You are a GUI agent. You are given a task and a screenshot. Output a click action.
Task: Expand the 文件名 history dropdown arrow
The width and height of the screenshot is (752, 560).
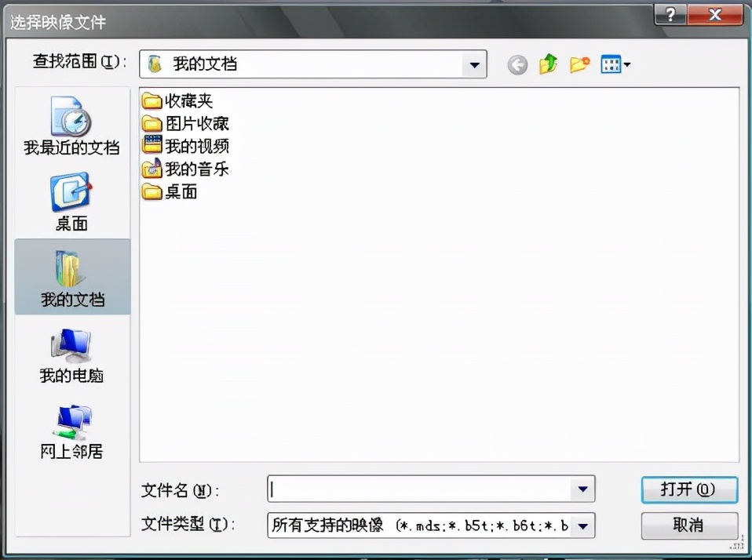[x=581, y=489]
